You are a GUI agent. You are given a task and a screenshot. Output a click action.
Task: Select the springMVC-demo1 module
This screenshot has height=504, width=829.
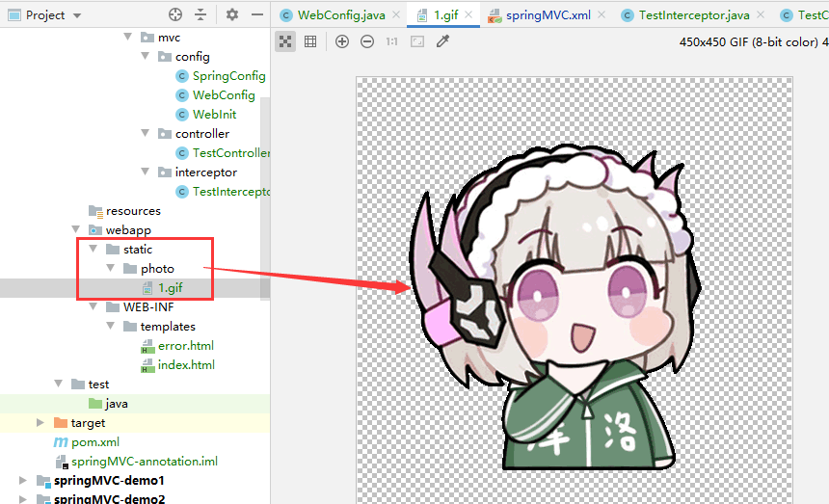click(109, 481)
